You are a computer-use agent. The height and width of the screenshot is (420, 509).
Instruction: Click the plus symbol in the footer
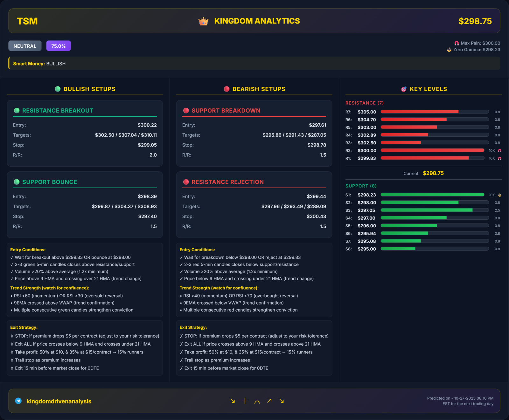tap(245, 401)
